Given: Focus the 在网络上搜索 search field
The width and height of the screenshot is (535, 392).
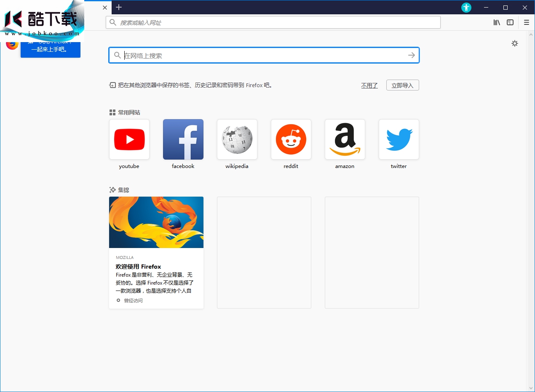Looking at the screenshot, I should coord(264,55).
